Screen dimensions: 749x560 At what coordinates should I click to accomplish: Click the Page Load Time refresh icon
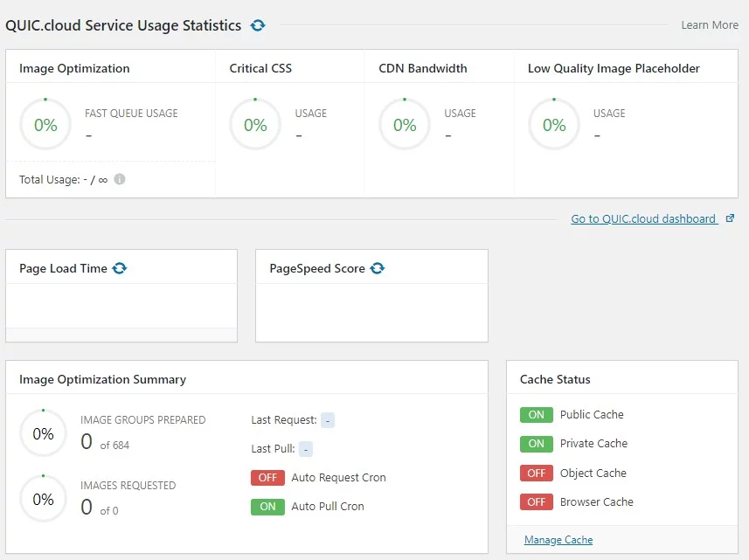tap(120, 268)
